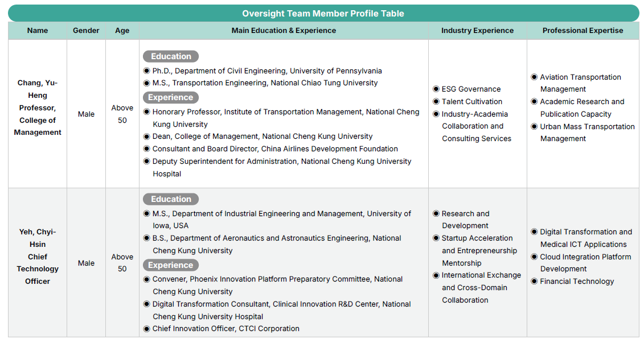
Task: Click the Education badge in Chang Yu-Heng's row
Action: tap(171, 56)
